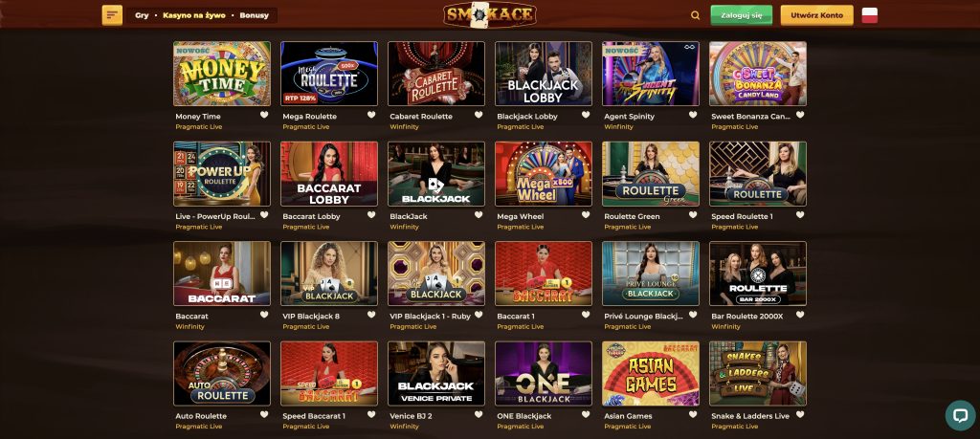
Task: Launch the Asian Games thumbnail
Action: click(x=651, y=373)
